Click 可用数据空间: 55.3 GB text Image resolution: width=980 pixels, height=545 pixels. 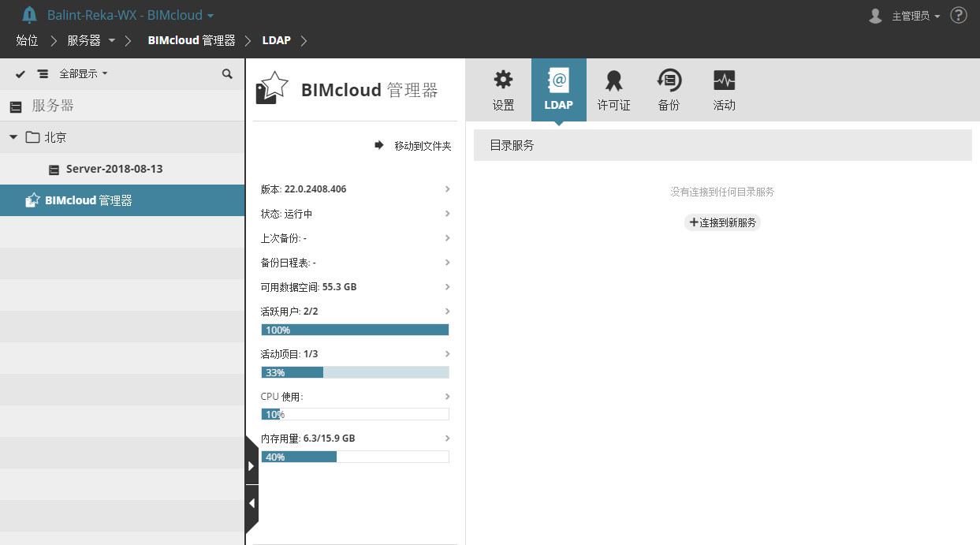click(309, 287)
